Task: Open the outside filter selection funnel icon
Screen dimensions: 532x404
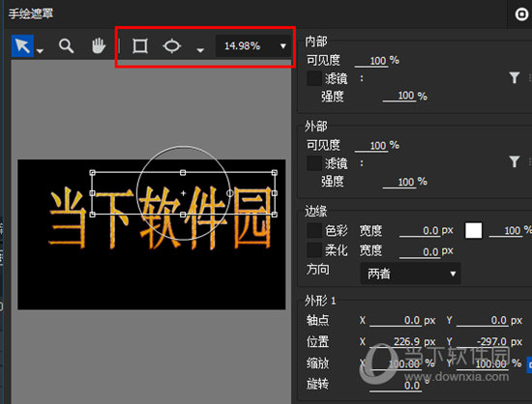Action: [515, 162]
